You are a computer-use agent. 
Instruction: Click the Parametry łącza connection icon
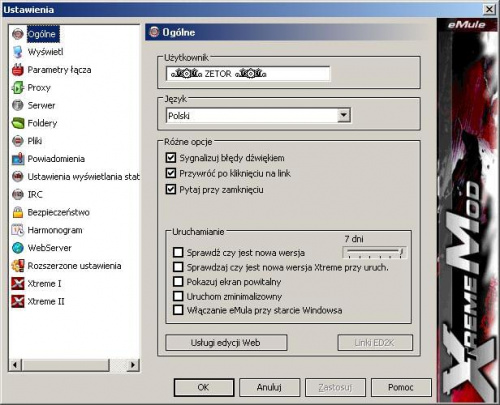click(18, 70)
